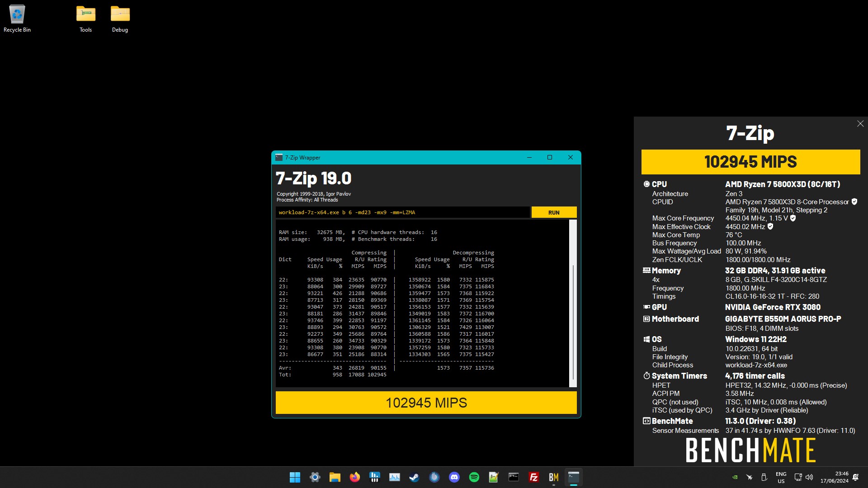Click the 7-Zip Wrapper title bar icon
Viewport: 868px width, 488px height.
click(x=279, y=157)
